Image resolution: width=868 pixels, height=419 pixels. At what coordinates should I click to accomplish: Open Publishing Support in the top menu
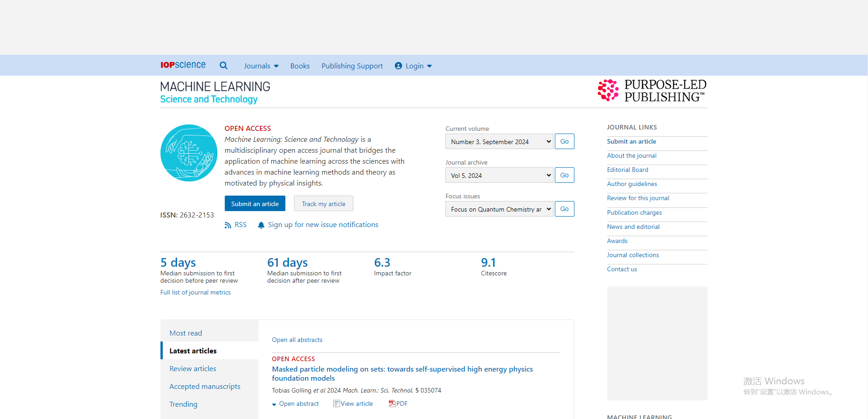pyautogui.click(x=352, y=66)
